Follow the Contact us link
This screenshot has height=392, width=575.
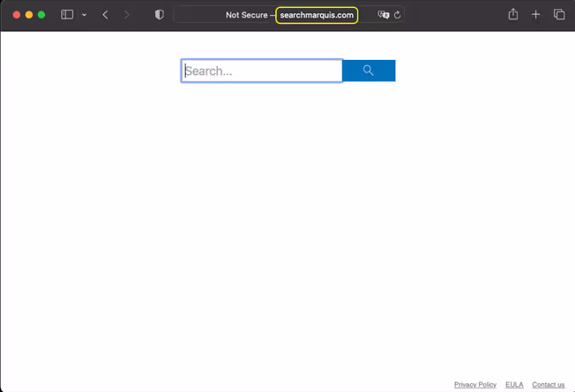point(549,385)
